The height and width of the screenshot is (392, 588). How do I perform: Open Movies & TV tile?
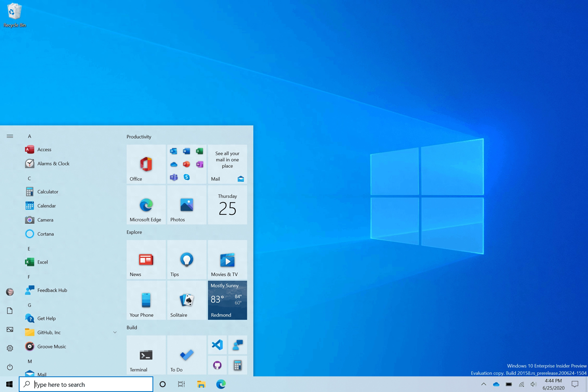[228, 259]
